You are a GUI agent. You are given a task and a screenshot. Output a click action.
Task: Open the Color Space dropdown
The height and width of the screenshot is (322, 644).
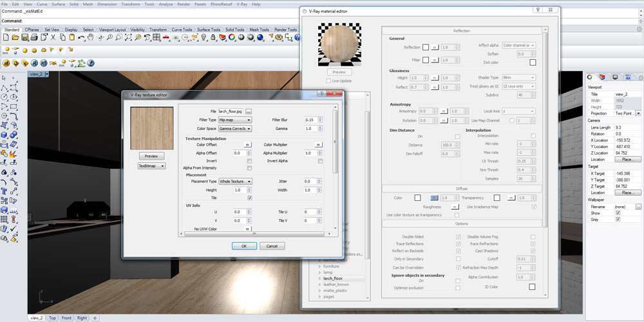pos(235,129)
